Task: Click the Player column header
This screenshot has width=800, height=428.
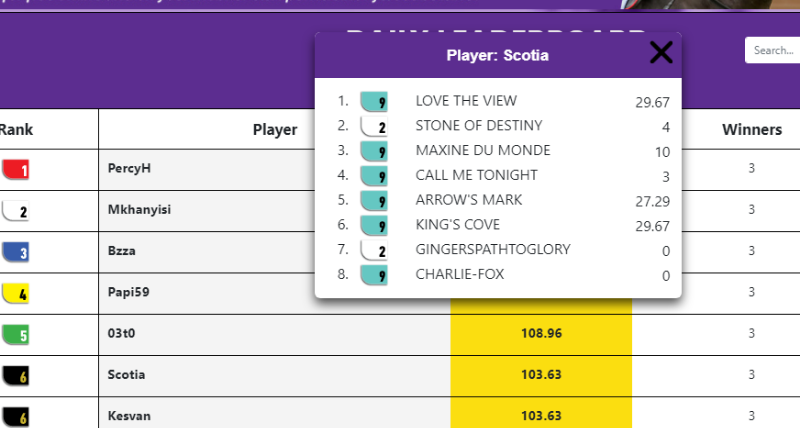Action: [275, 129]
